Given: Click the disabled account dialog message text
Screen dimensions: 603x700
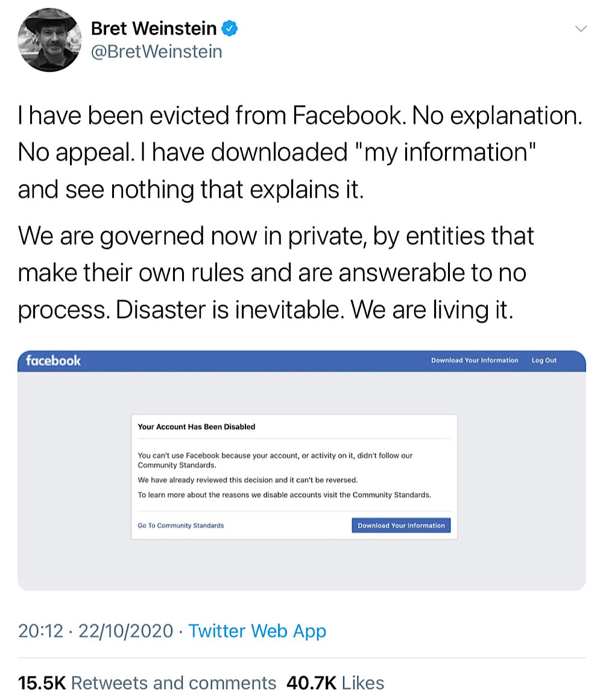Looking at the screenshot, I should pyautogui.click(x=285, y=475).
